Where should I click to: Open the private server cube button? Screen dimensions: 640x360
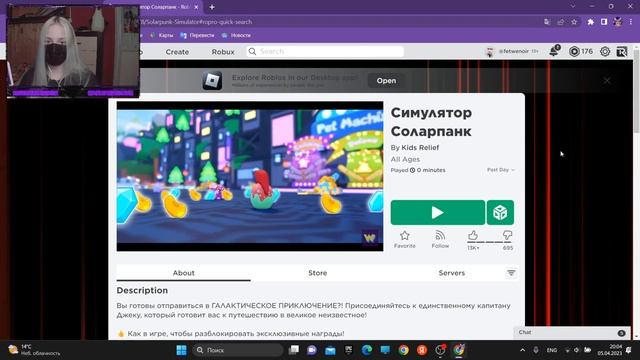(x=500, y=212)
